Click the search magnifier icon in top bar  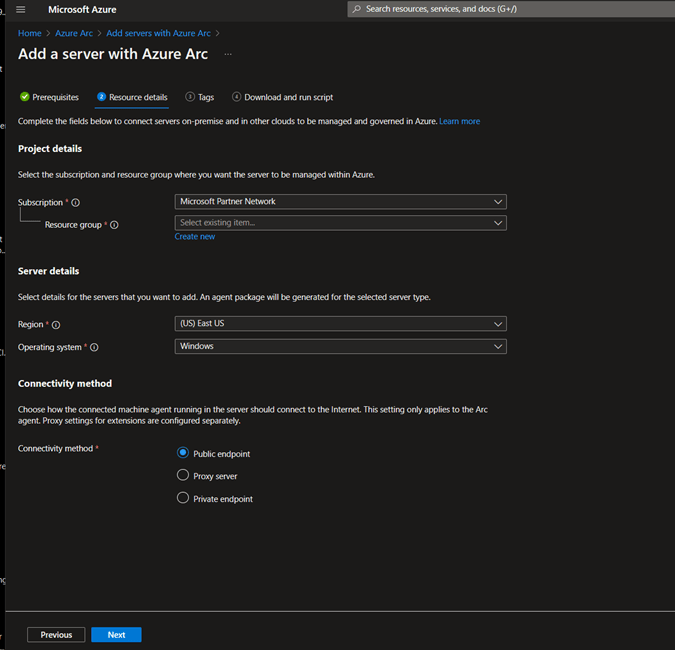click(357, 9)
